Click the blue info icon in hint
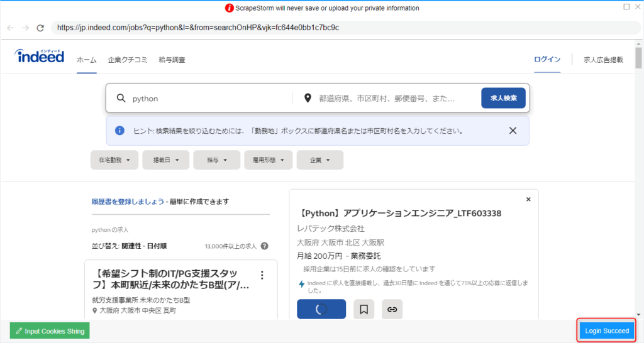This screenshot has height=343, width=644. click(x=119, y=131)
